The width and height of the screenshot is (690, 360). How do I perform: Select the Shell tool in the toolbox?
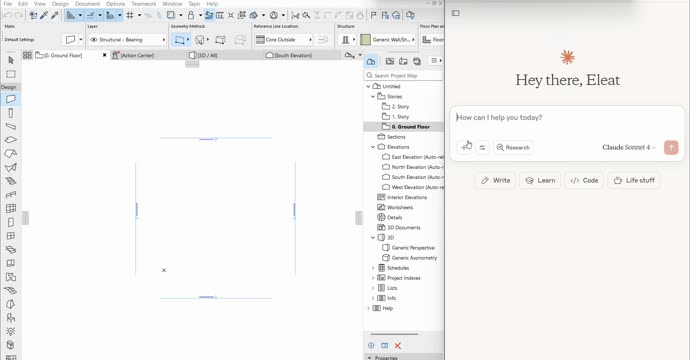[11, 167]
